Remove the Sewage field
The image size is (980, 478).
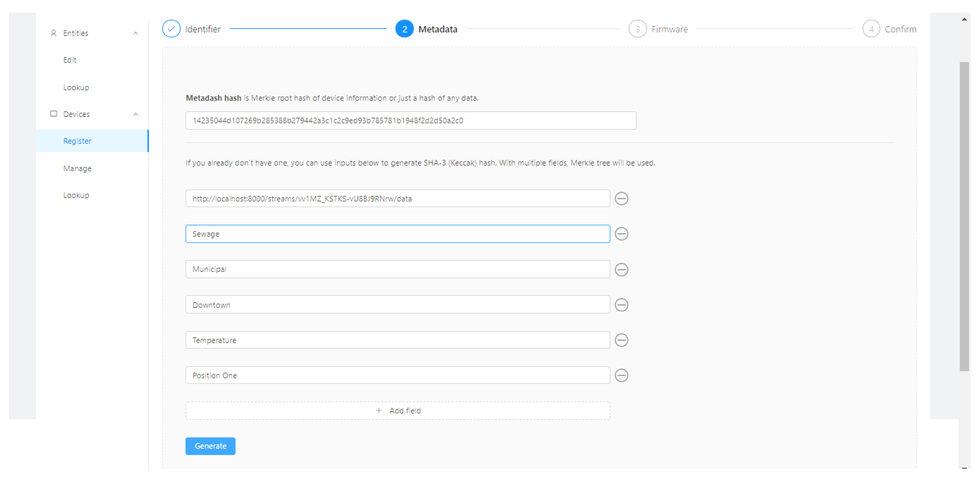point(621,234)
